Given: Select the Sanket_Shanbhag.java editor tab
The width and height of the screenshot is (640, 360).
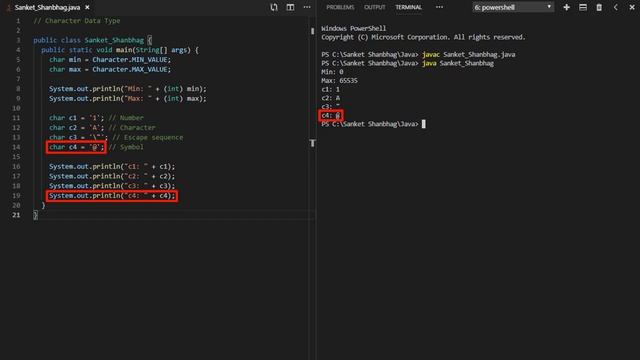Looking at the screenshot, I should click(48, 7).
